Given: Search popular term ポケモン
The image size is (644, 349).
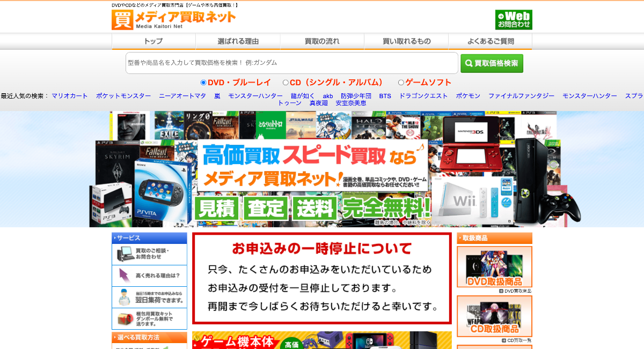Looking at the screenshot, I should click(x=468, y=96).
